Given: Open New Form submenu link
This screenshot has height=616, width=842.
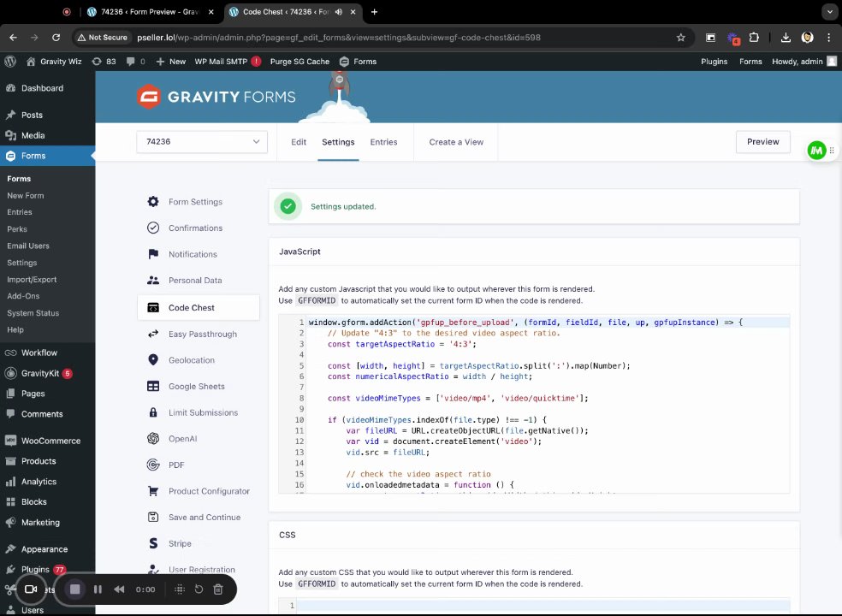Looking at the screenshot, I should (25, 195).
